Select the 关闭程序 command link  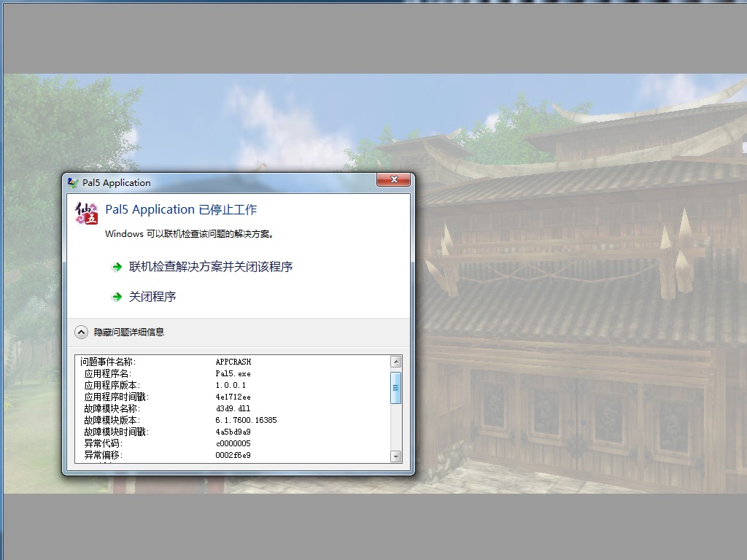click(x=152, y=297)
